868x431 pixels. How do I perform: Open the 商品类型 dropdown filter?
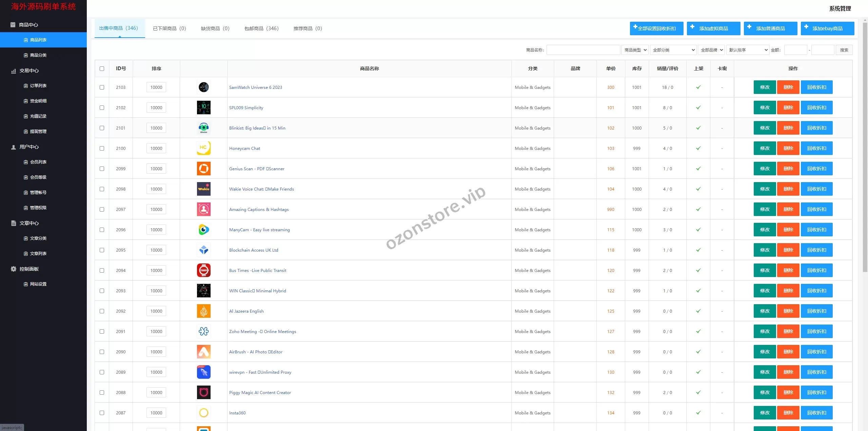635,50
